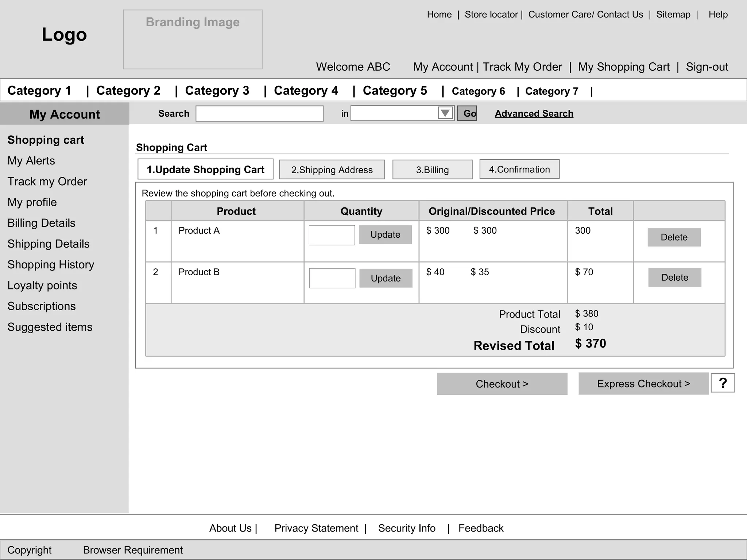Select Category 6 in the menu bar

point(478,91)
